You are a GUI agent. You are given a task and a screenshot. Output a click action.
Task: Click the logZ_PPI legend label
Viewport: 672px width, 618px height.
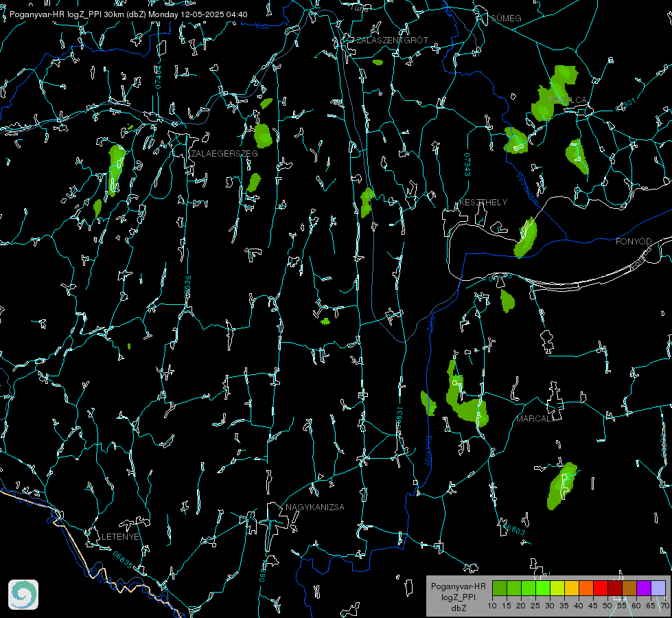(459, 597)
